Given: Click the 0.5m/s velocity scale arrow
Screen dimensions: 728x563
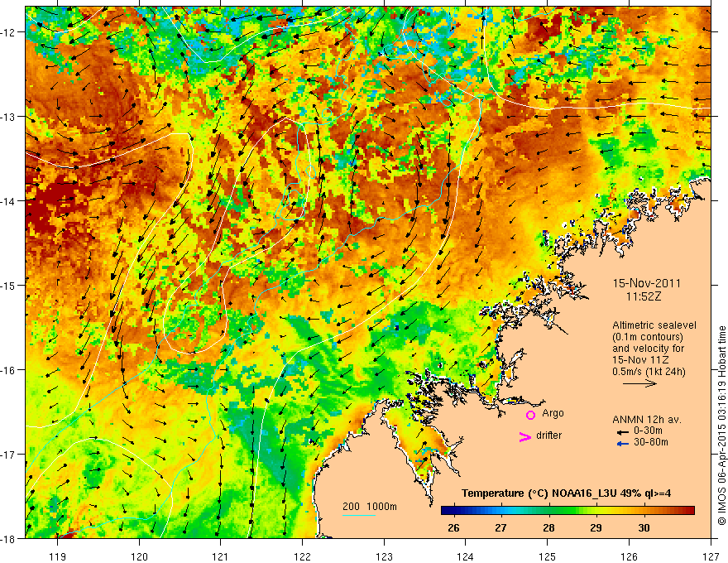Looking at the screenshot, I should (x=639, y=383).
